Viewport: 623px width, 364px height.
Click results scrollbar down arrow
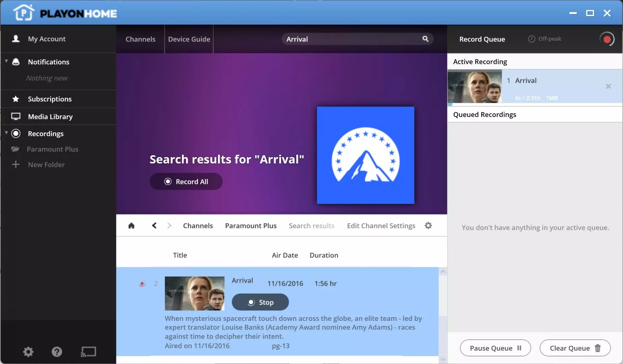pyautogui.click(x=443, y=359)
